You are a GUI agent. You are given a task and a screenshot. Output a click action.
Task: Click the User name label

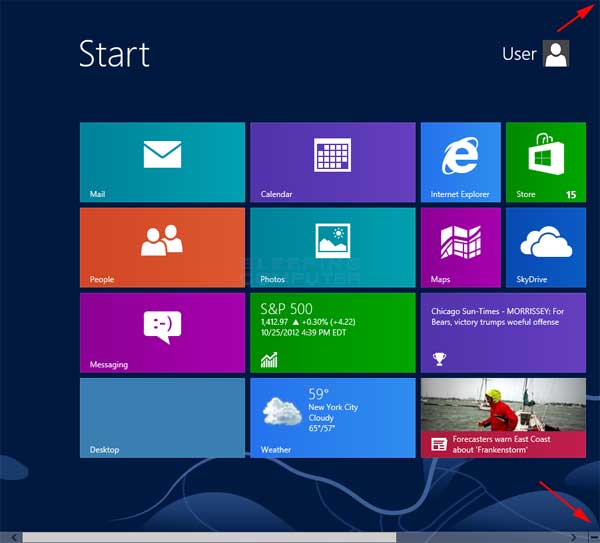(x=519, y=54)
